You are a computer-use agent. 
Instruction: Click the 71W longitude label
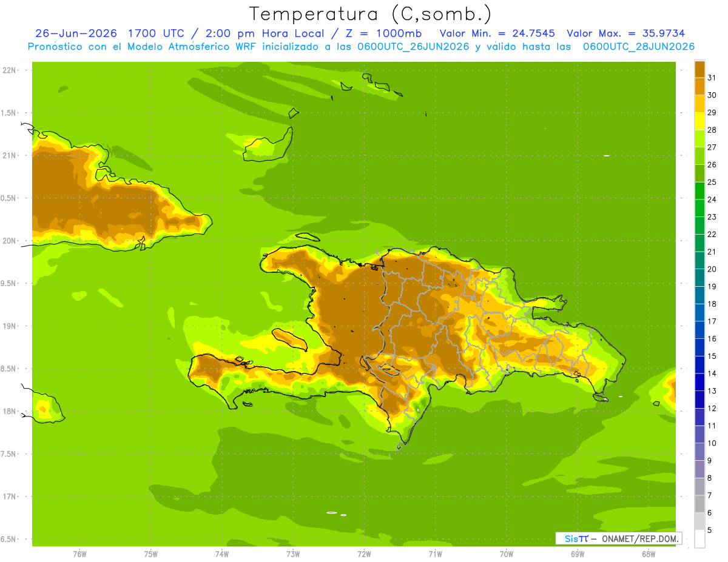[435, 554]
